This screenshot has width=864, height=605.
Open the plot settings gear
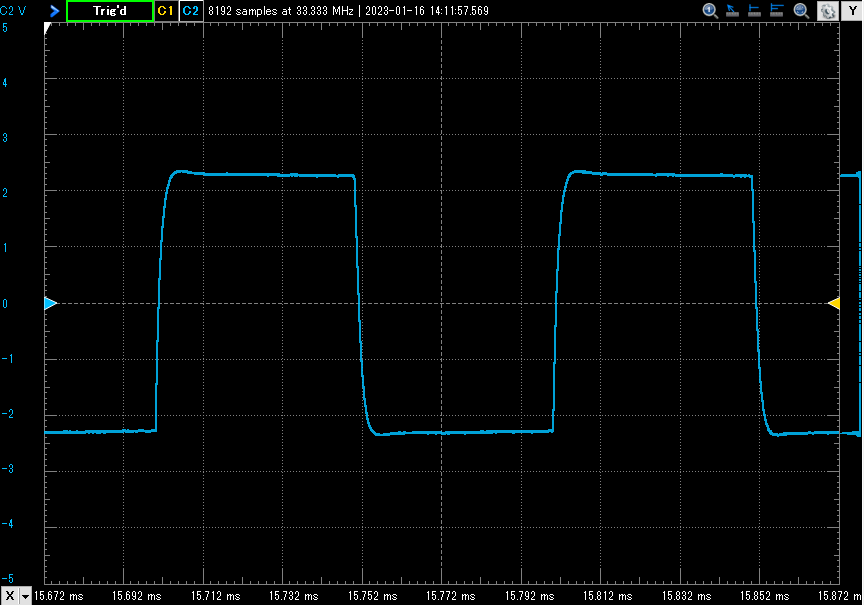click(828, 11)
